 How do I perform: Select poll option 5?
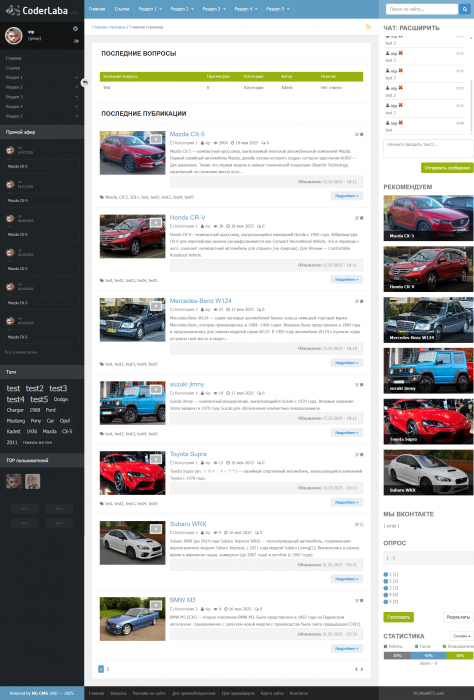(386, 601)
